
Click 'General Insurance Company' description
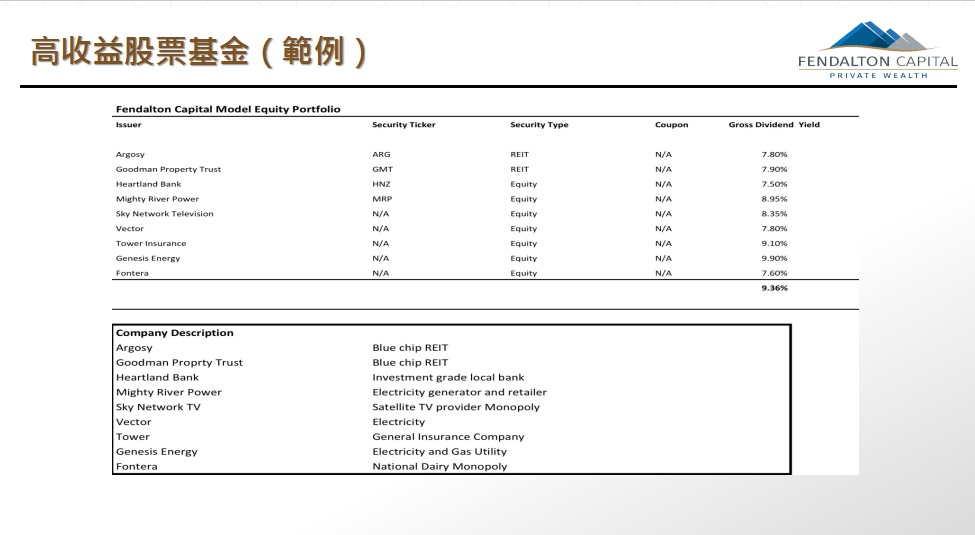click(448, 437)
